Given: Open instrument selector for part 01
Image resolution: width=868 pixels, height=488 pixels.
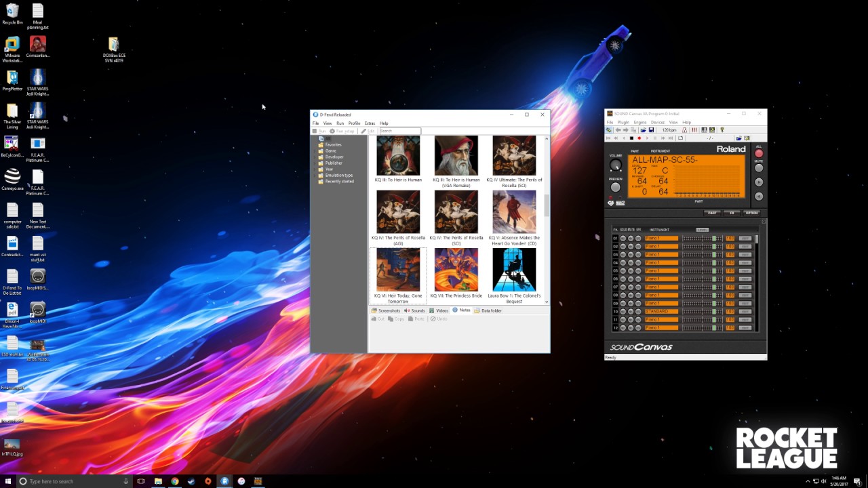Looking at the screenshot, I should [662, 239].
